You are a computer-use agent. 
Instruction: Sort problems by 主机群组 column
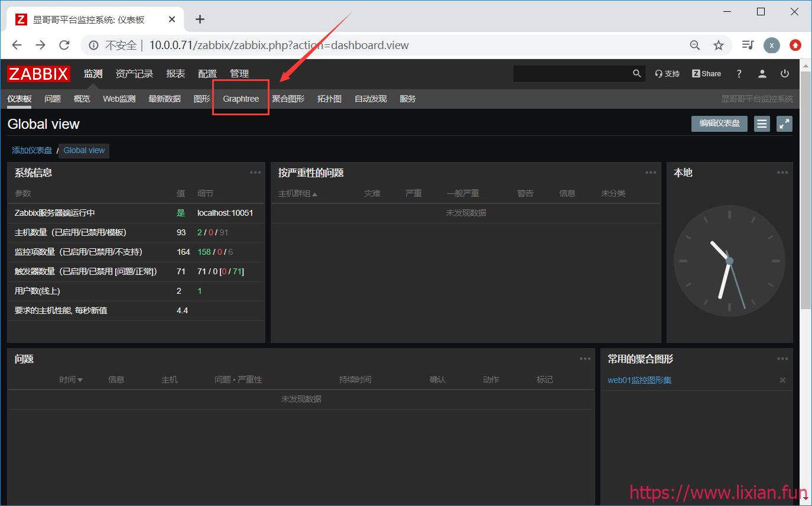pos(297,193)
